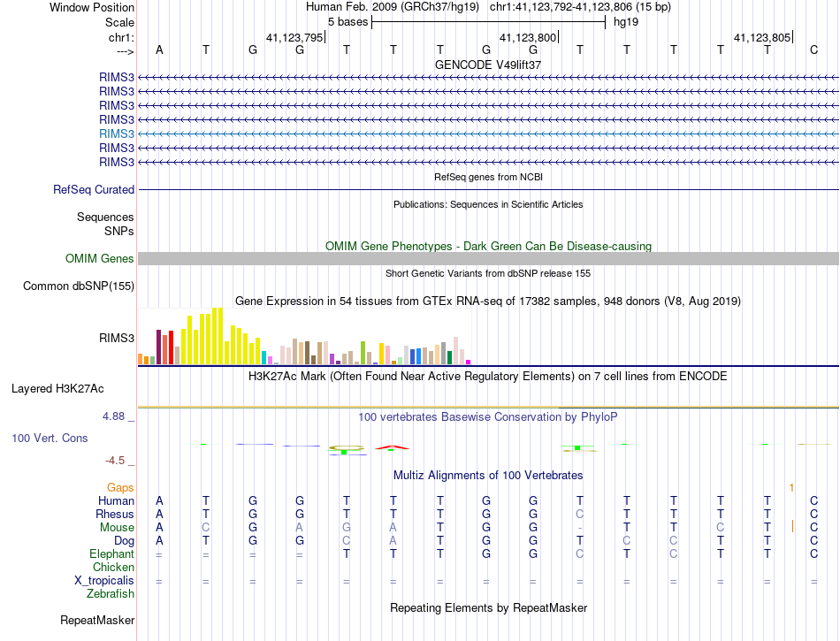840x641 pixels.
Task: Click the Dog species label
Action: pyautogui.click(x=124, y=541)
